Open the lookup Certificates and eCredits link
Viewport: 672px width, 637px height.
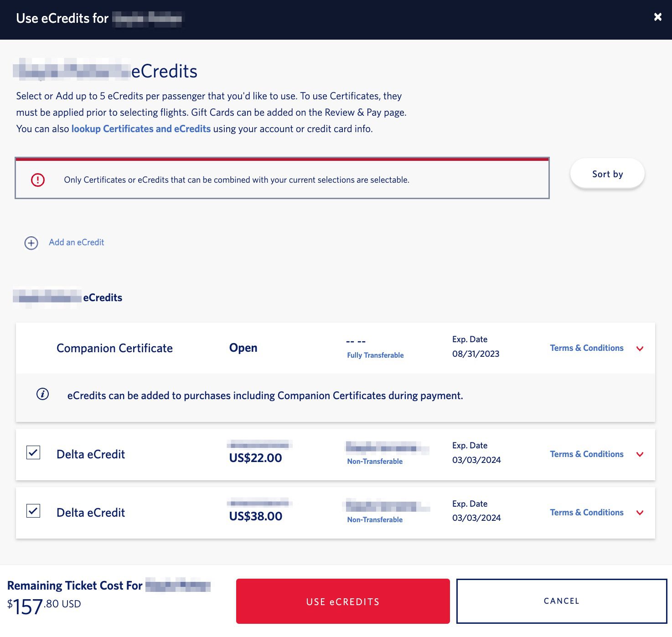coord(140,128)
